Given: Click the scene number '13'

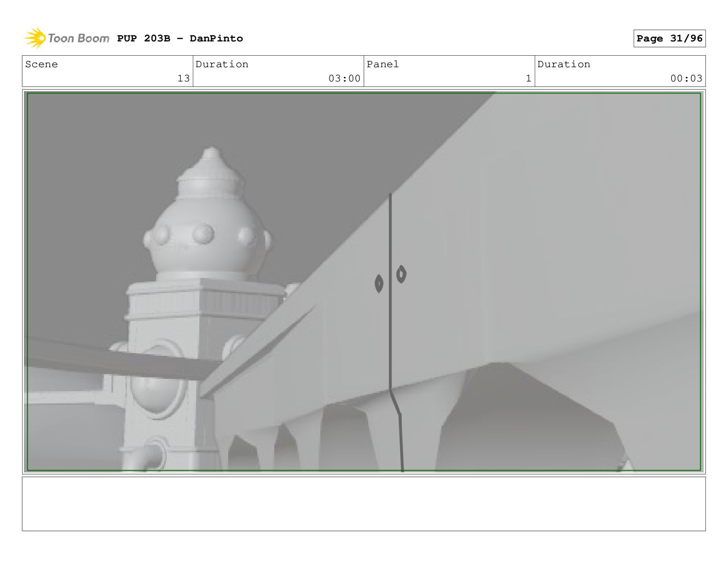Looking at the screenshot, I should [184, 78].
